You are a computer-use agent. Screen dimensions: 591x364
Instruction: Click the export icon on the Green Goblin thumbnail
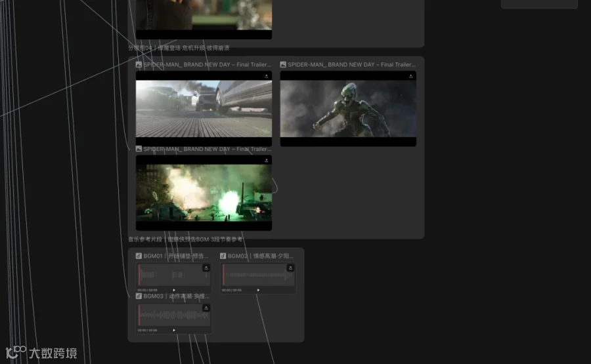click(411, 76)
